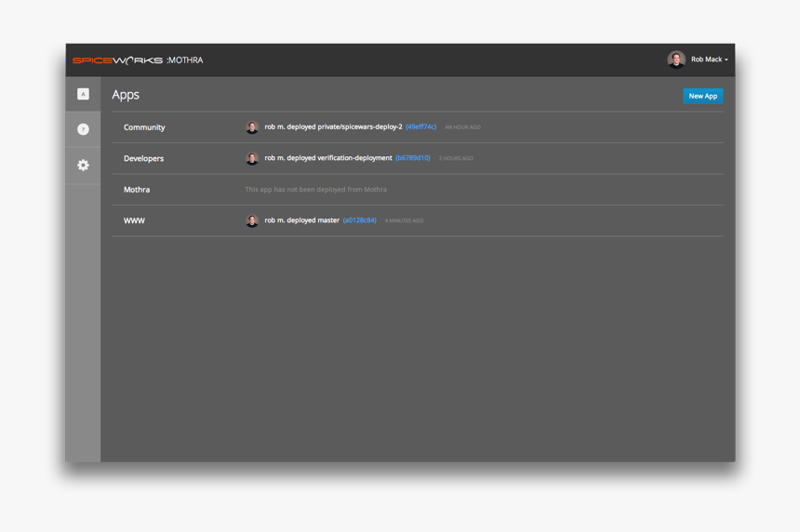Screen dimensions: 800x532
Task: Click the avatar in WWW row
Action: [x=252, y=220]
